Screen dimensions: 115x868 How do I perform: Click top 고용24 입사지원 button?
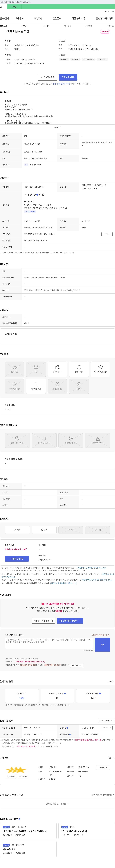[68, 77]
